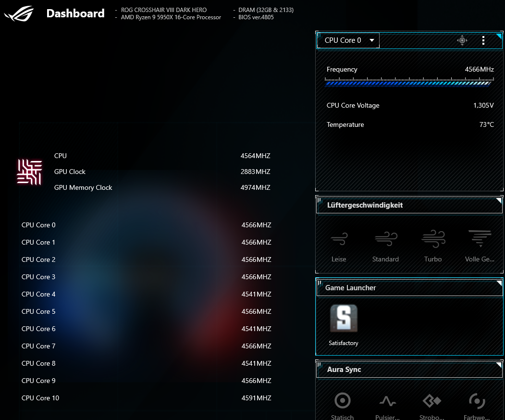Click the 1,305V voltage value
The height and width of the screenshot is (420, 505).
coord(483,105)
